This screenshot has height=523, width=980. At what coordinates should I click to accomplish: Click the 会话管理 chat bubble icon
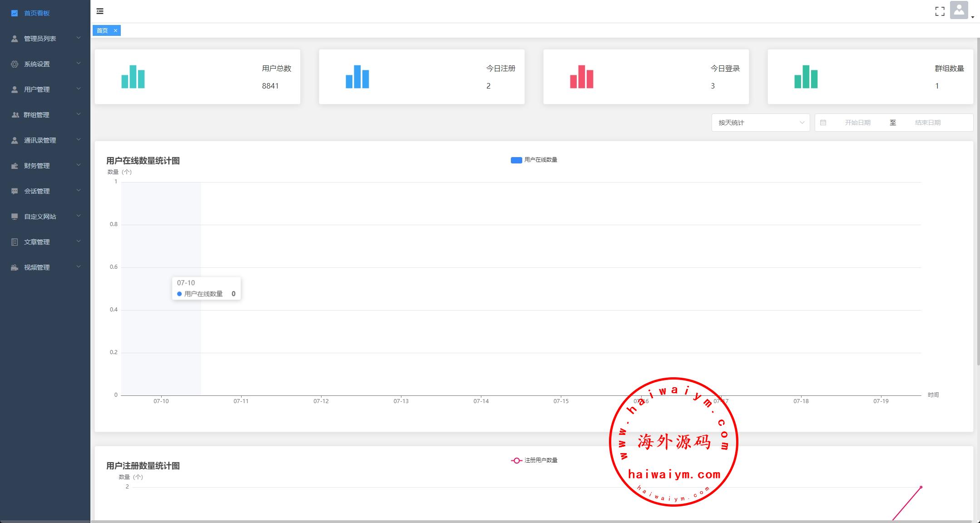15,191
